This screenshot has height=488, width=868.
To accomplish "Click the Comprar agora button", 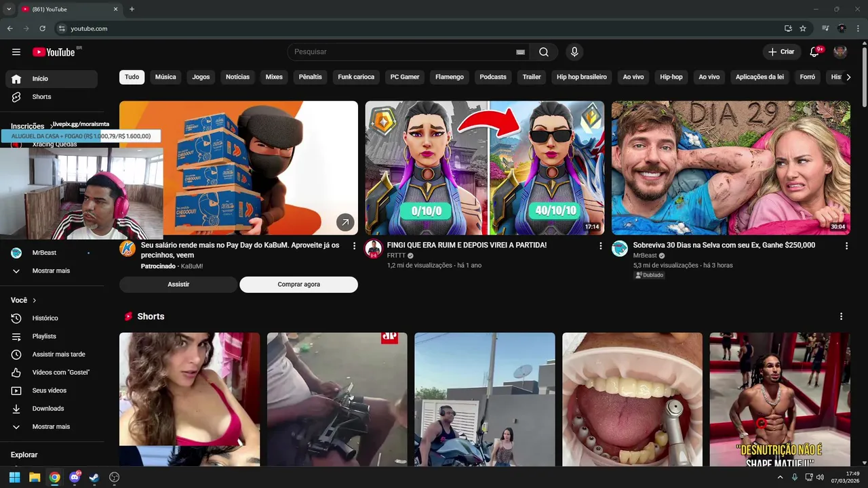I will [298, 285].
